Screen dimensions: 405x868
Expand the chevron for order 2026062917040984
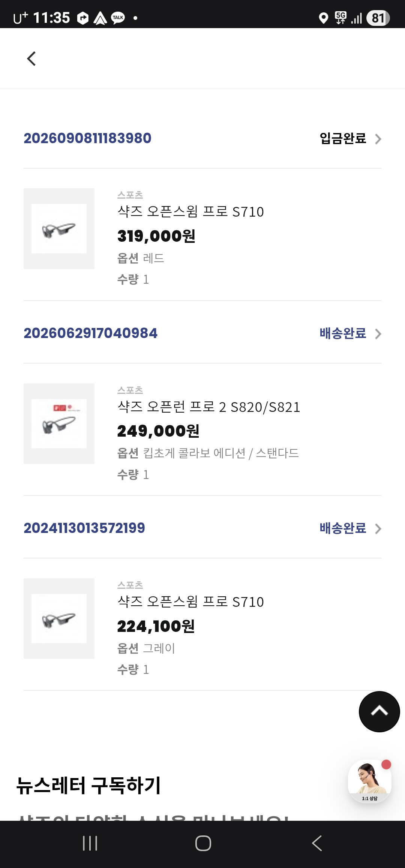378,334
